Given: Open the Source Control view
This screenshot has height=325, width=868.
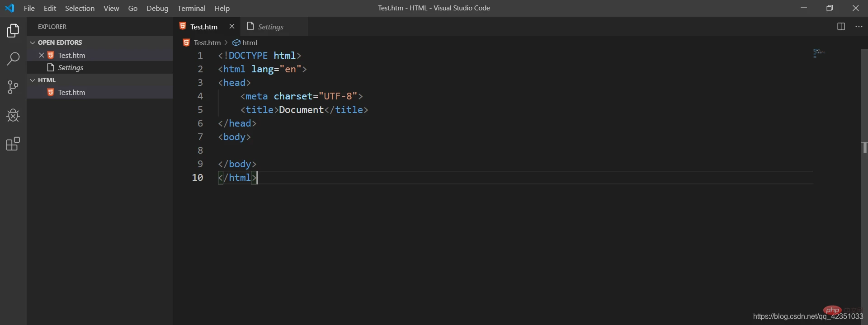Looking at the screenshot, I should (13, 87).
